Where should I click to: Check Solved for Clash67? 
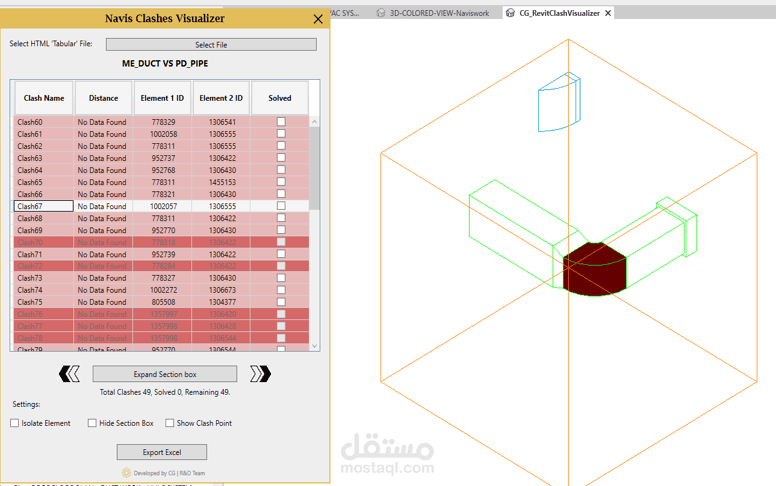point(281,206)
